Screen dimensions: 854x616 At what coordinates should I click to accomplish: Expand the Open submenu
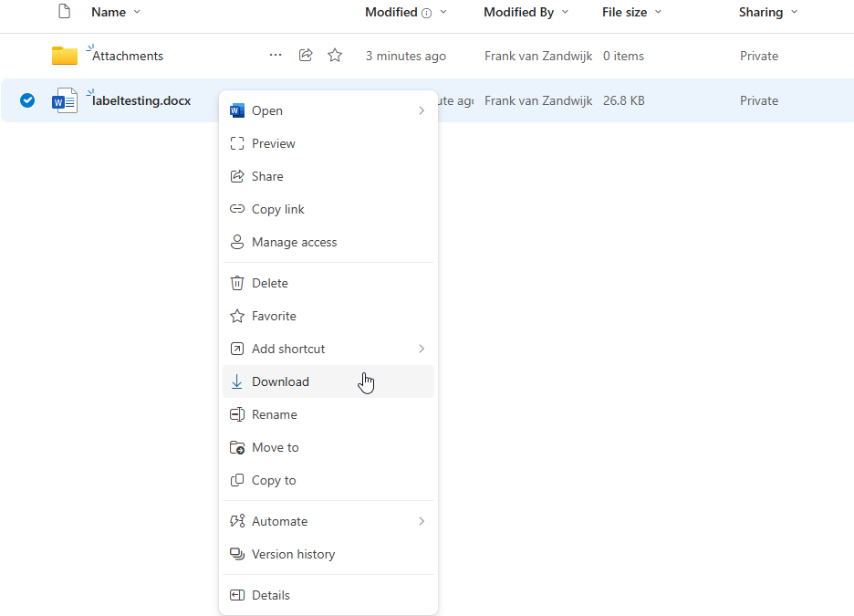(421, 110)
